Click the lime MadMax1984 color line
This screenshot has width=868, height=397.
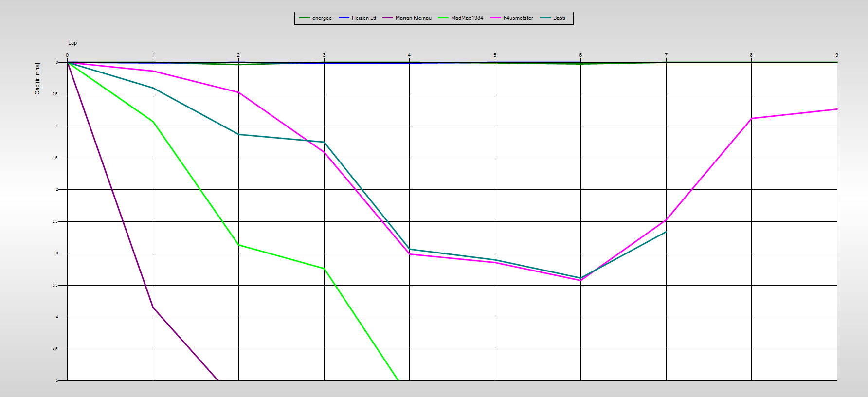point(443,18)
